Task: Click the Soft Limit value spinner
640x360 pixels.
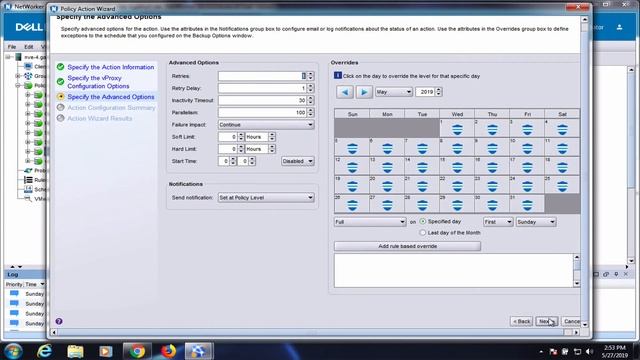Action: pos(241,137)
